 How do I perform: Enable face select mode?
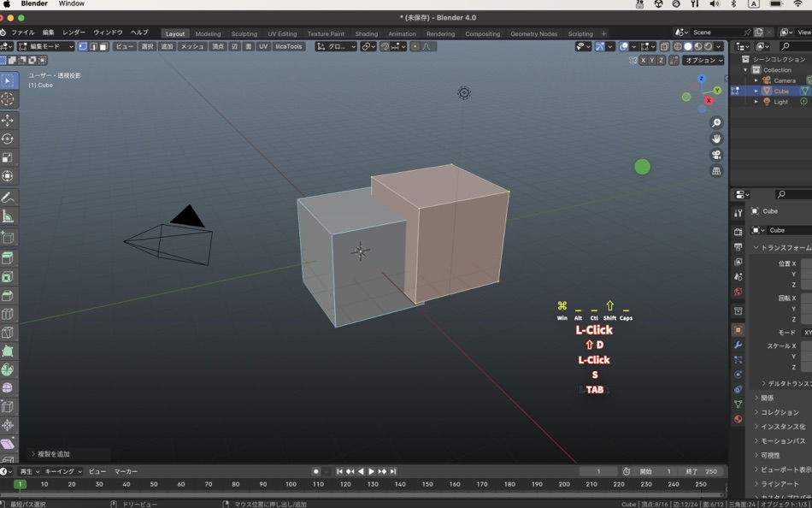tap(103, 47)
